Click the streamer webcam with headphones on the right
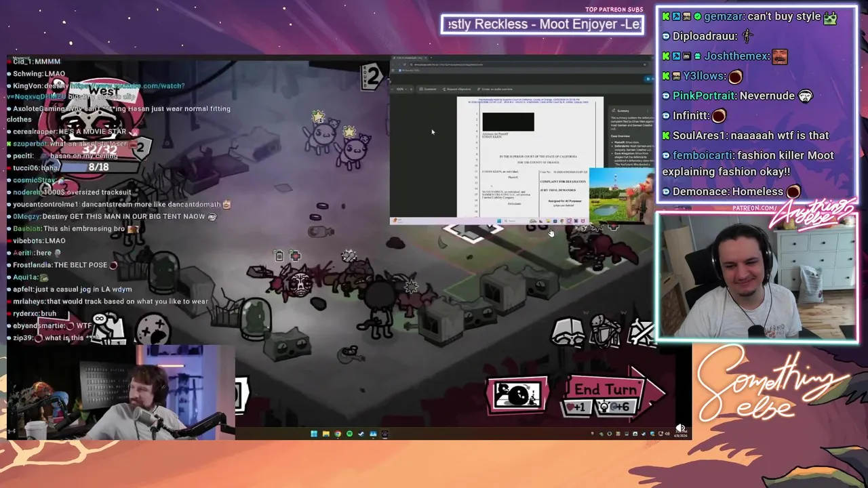Viewport: 868px width, 488px height. click(x=756, y=277)
